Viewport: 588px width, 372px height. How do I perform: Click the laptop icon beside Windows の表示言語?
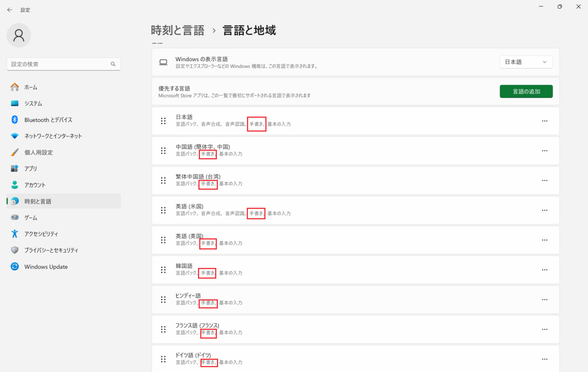coord(163,62)
